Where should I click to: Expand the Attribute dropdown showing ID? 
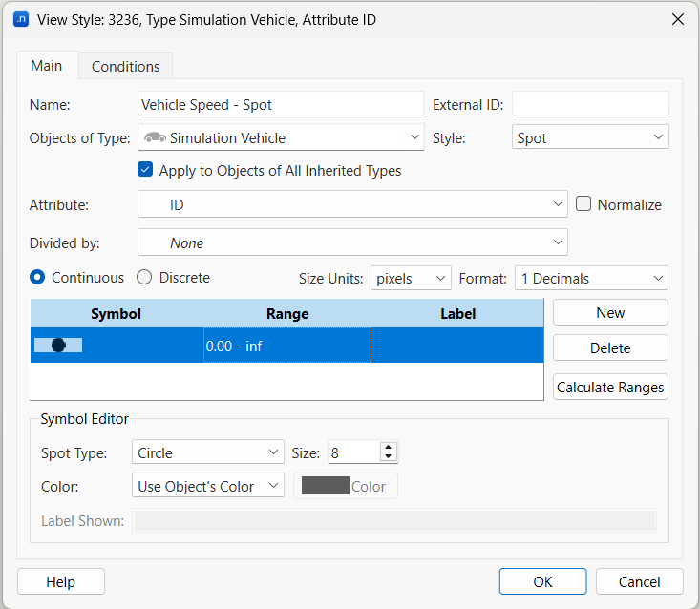(x=352, y=204)
